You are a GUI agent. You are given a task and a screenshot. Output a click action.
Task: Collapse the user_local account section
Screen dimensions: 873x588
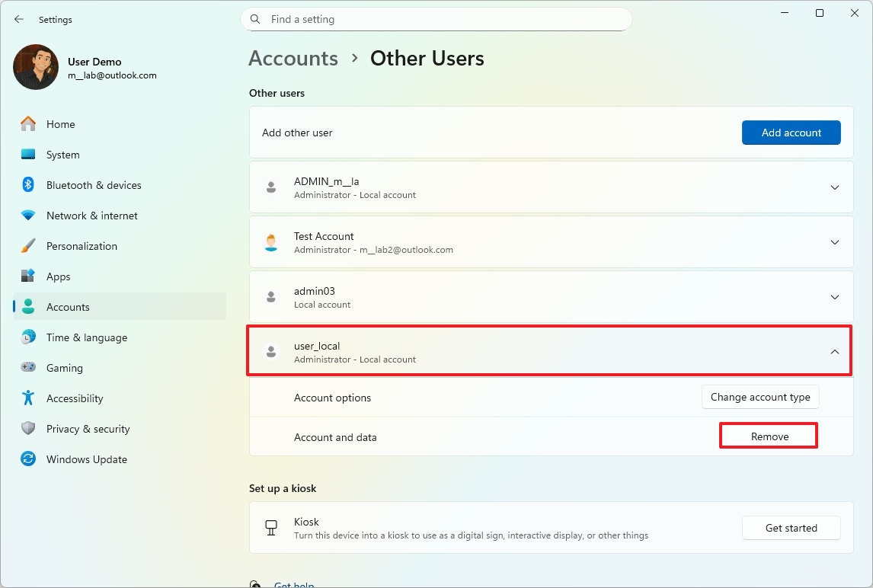834,352
